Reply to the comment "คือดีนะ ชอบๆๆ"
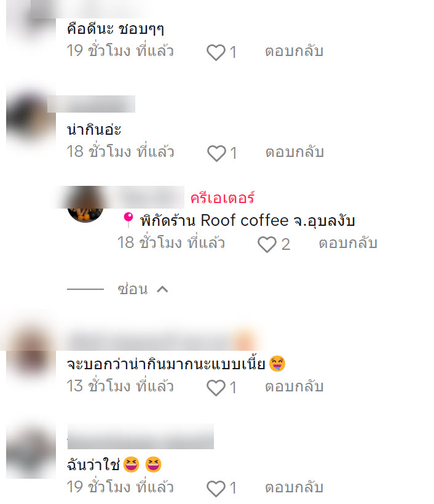434x504 pixels. click(294, 52)
